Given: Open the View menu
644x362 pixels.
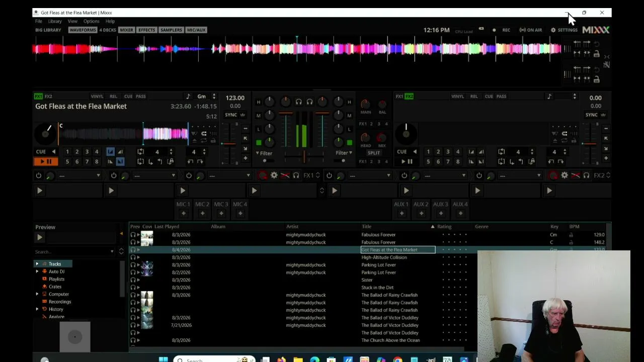Looking at the screenshot, I should click(72, 21).
